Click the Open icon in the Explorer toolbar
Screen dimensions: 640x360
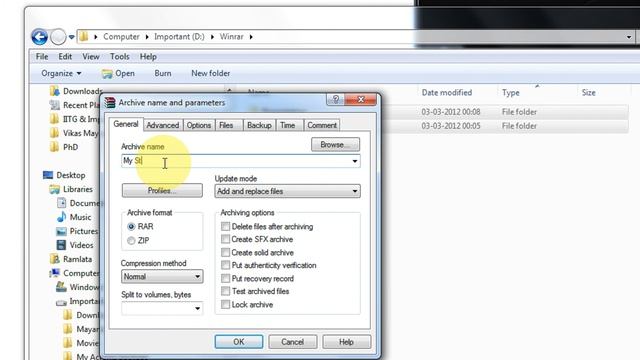[107, 73]
